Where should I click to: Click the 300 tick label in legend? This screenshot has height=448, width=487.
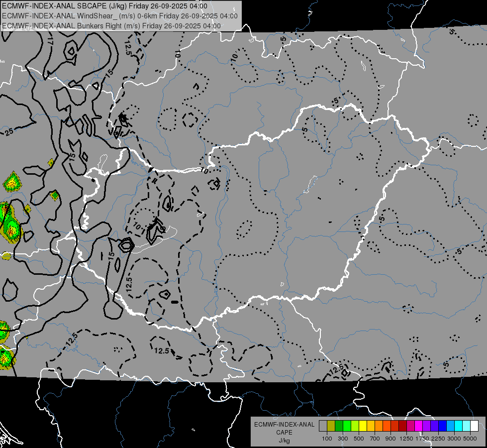click(x=343, y=439)
